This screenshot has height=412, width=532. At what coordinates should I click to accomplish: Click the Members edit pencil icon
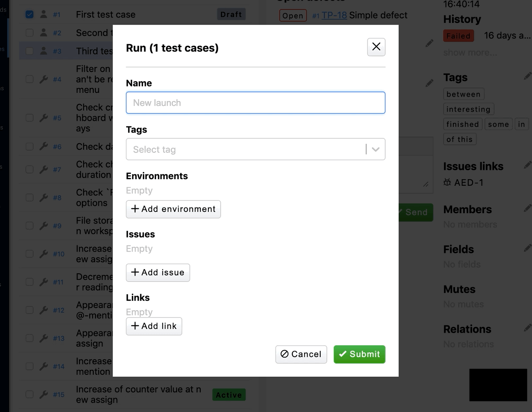coord(527,209)
